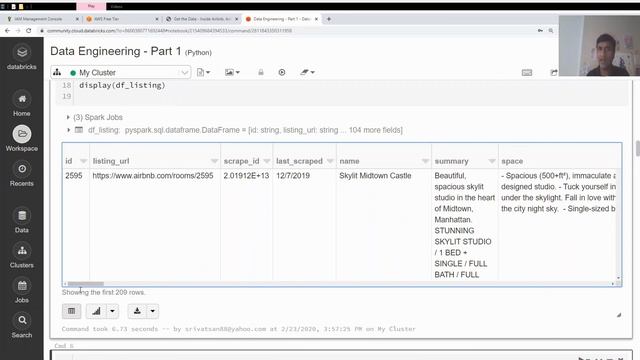Open download options dropdown arrow

click(x=153, y=311)
